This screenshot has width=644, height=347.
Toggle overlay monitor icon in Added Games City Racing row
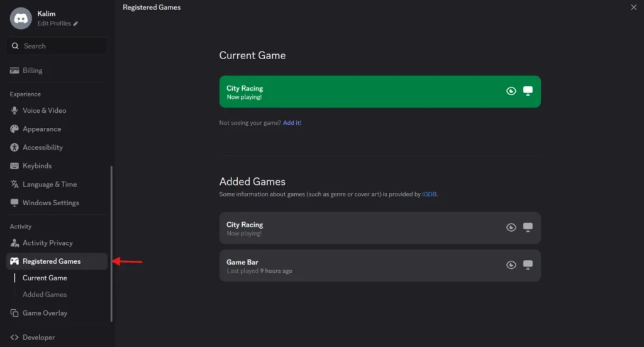click(x=528, y=227)
